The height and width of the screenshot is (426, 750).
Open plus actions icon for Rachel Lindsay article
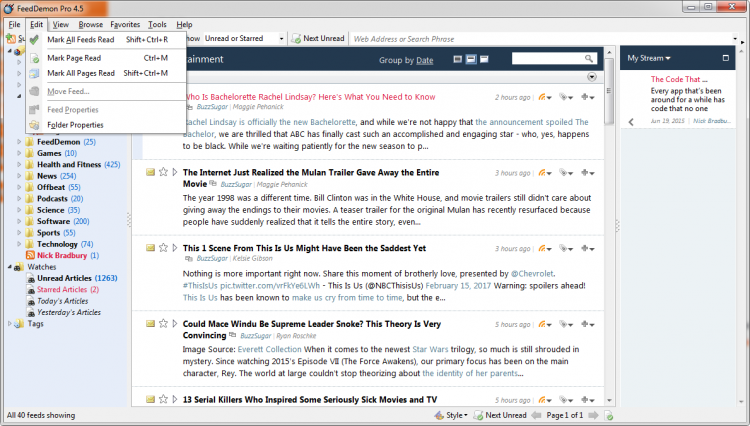(587, 97)
